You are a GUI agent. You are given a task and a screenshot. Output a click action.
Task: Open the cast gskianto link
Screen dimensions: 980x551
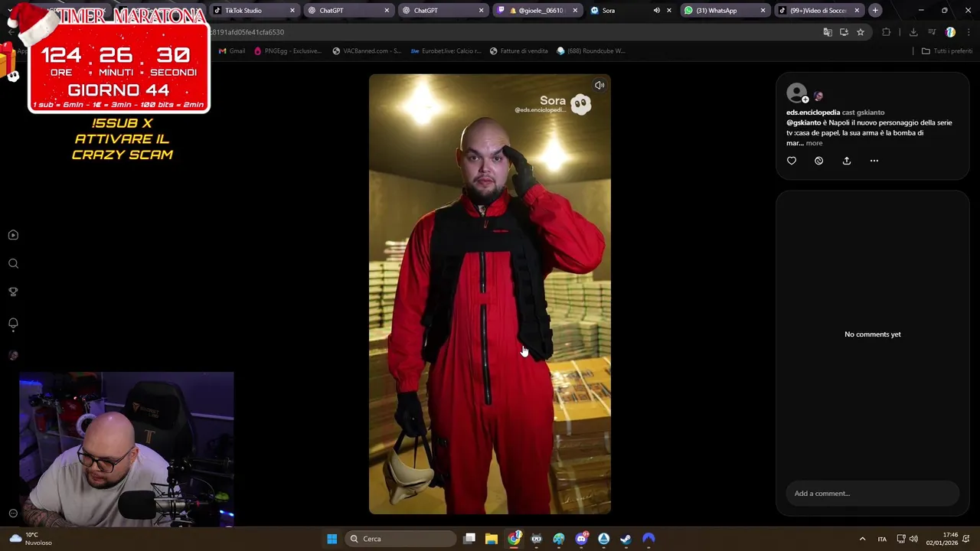point(863,112)
